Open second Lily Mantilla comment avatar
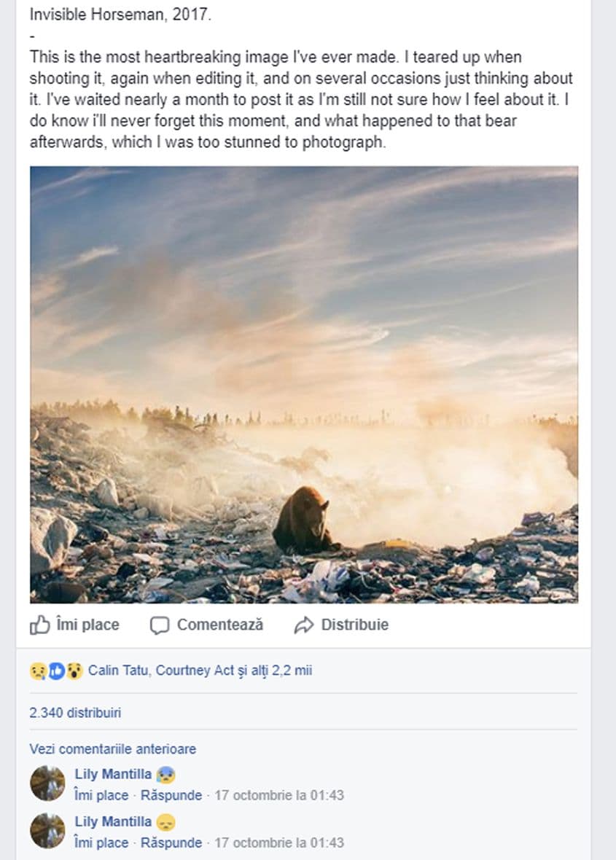The height and width of the screenshot is (860, 616). 47,831
